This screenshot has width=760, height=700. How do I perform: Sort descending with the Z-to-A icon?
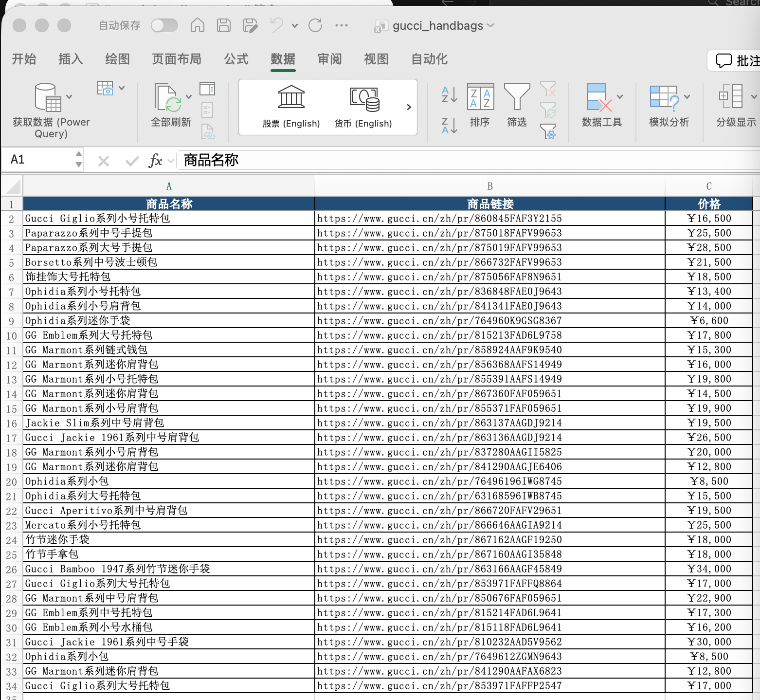click(x=449, y=126)
